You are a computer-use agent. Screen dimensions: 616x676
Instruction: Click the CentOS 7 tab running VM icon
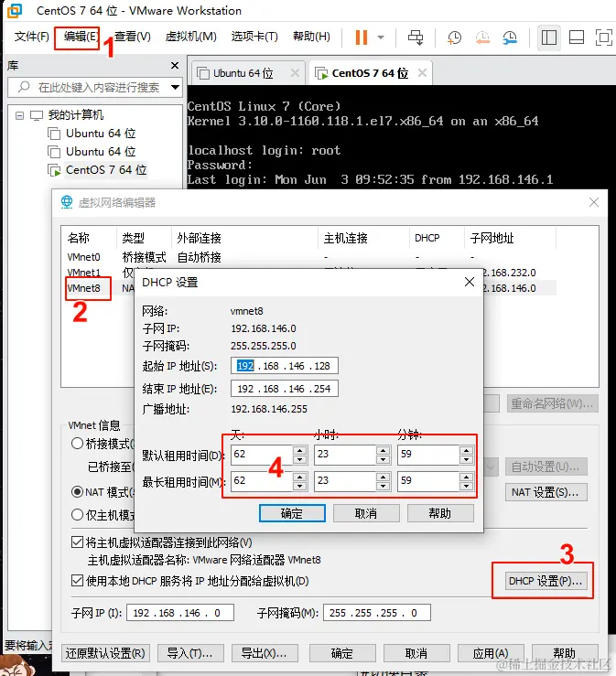pyautogui.click(x=321, y=74)
